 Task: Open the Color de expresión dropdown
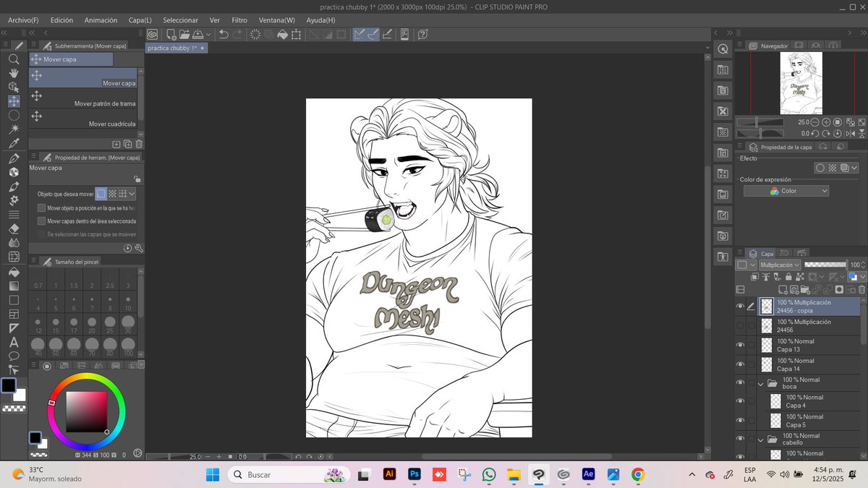pyautogui.click(x=786, y=190)
